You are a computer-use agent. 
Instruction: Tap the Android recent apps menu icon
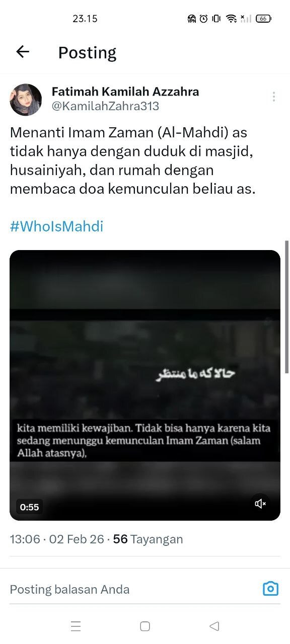(76, 626)
